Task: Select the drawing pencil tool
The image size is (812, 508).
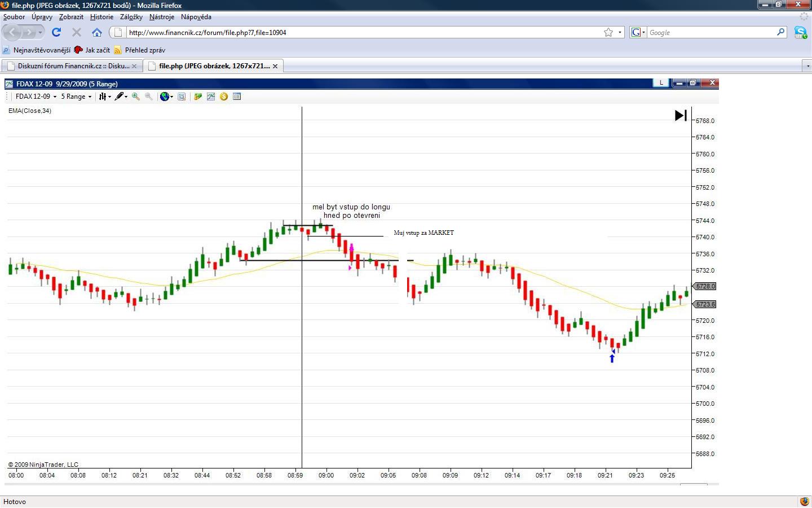Action: point(119,97)
